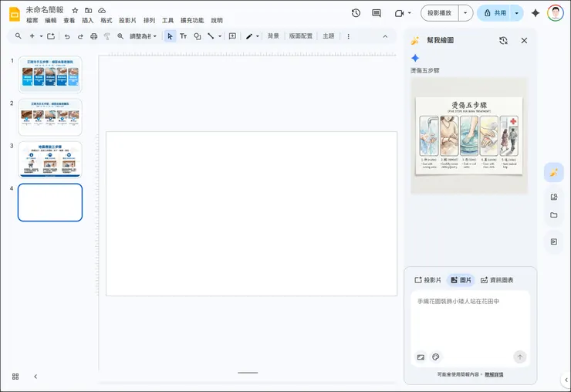Open the Google Slides home logo

click(15, 14)
